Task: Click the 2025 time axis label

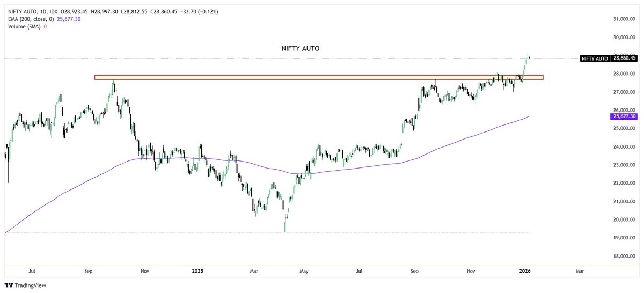Action: tap(198, 272)
